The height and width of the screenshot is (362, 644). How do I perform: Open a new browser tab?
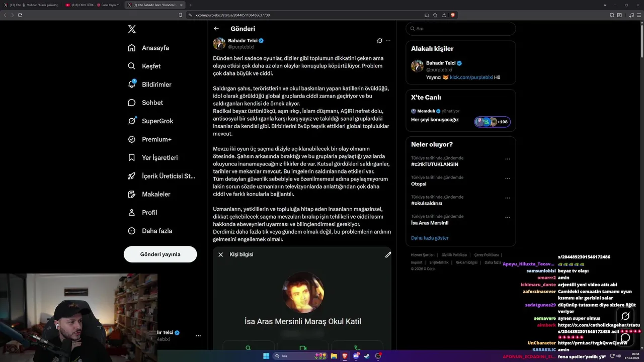pyautogui.click(x=191, y=5)
